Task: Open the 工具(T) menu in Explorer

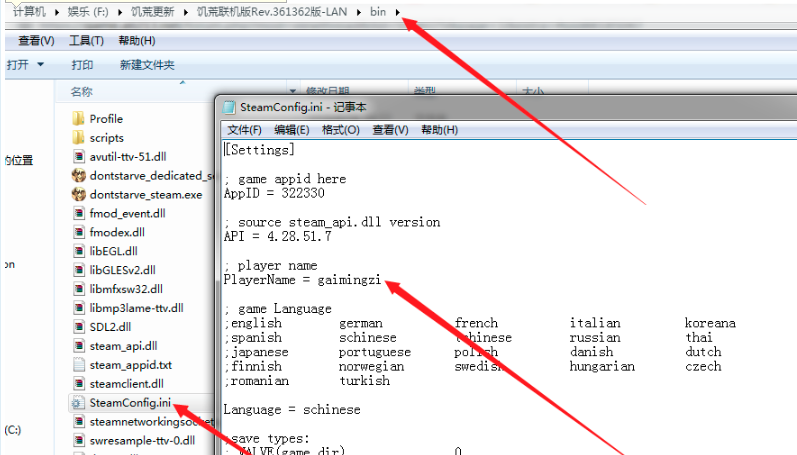Action: [86, 41]
